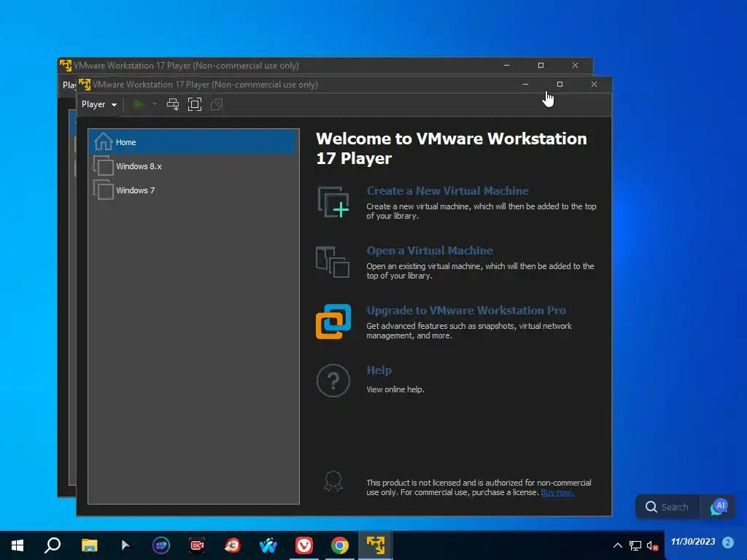Screen dimensions: 747x560
Task: Open the AI chat bubble icon
Action: click(x=719, y=507)
